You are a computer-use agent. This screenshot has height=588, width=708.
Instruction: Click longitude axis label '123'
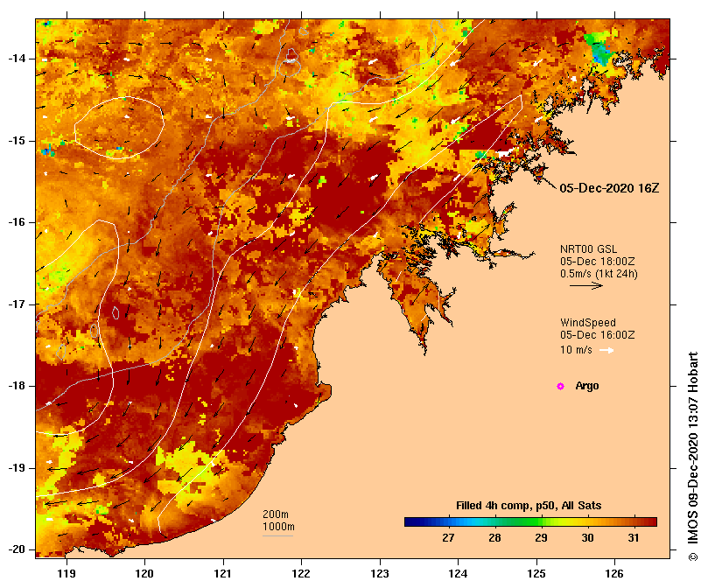pyautogui.click(x=380, y=574)
